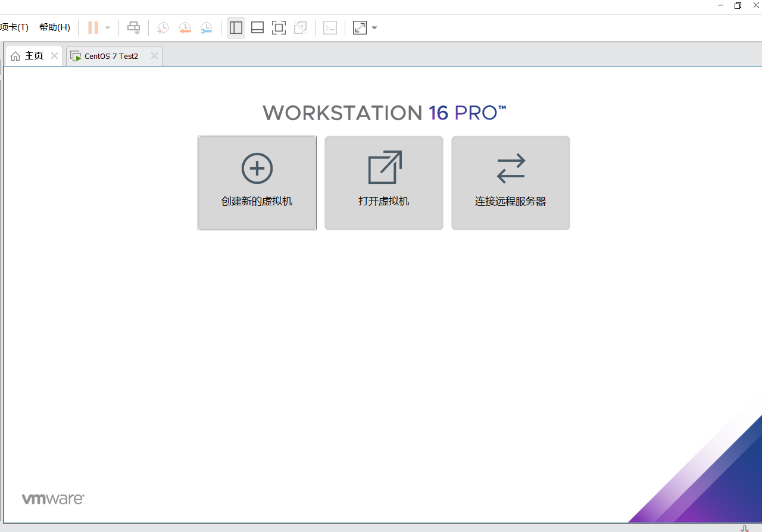Screen dimensions: 762x532
Task: Toggle the library sidebar view icon
Action: coord(236,27)
